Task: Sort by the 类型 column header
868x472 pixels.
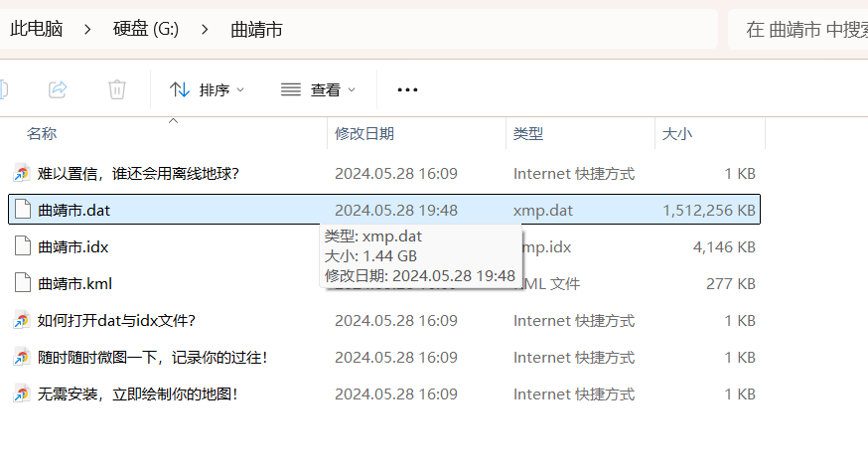Action: pyautogui.click(x=528, y=134)
